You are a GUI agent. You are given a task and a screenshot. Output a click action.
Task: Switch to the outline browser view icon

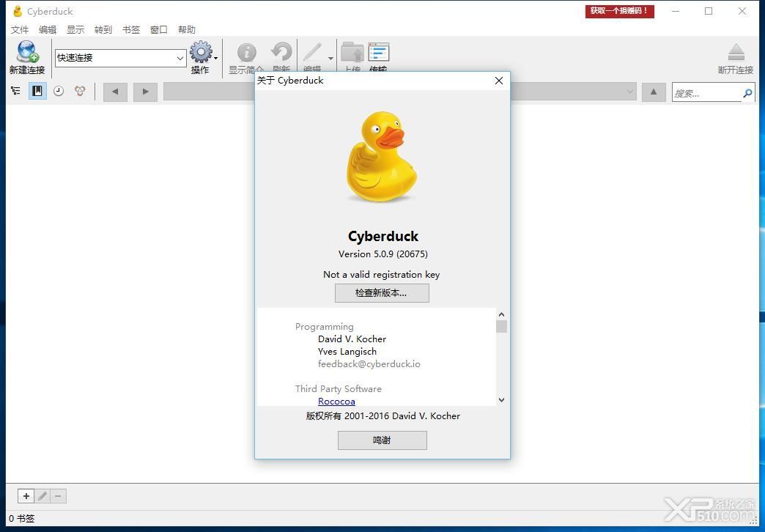15,91
